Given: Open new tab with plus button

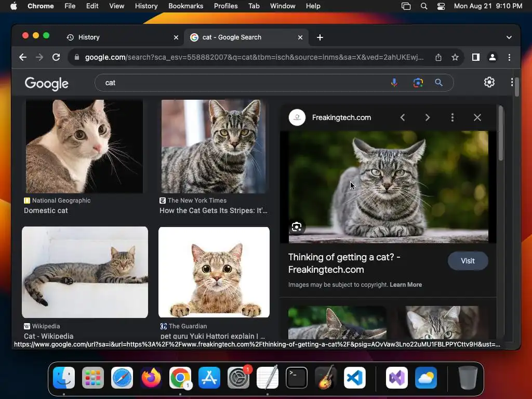Looking at the screenshot, I should click(x=320, y=37).
